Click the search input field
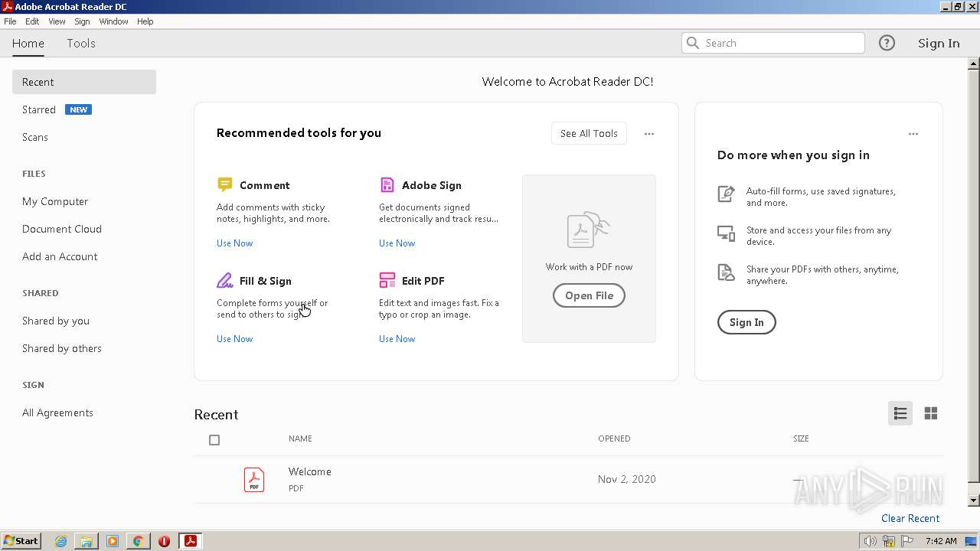This screenshot has width=980, height=551. [773, 43]
